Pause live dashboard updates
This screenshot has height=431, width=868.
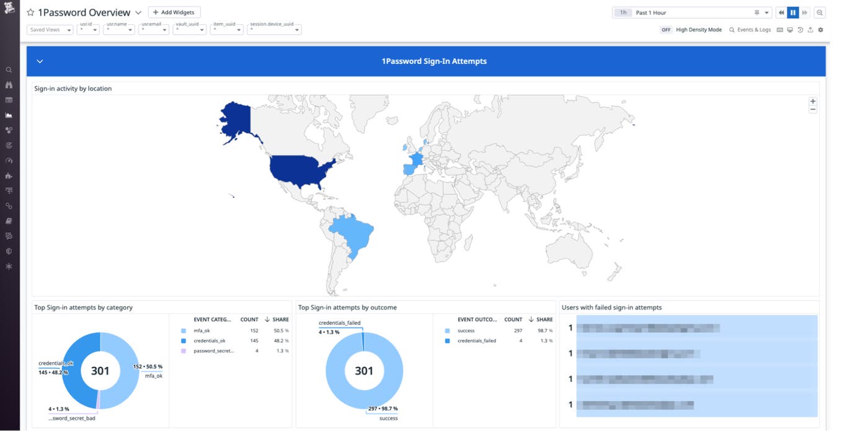(793, 12)
